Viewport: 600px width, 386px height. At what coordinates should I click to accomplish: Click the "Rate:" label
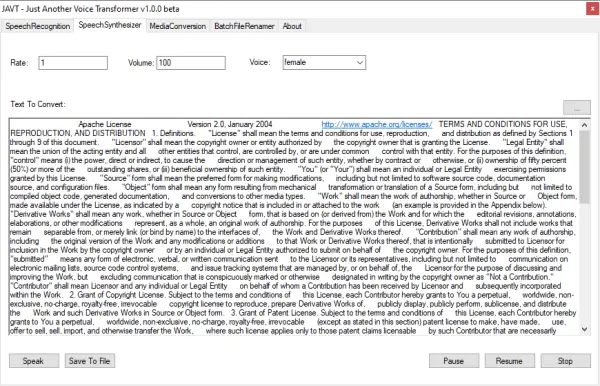tap(19, 63)
